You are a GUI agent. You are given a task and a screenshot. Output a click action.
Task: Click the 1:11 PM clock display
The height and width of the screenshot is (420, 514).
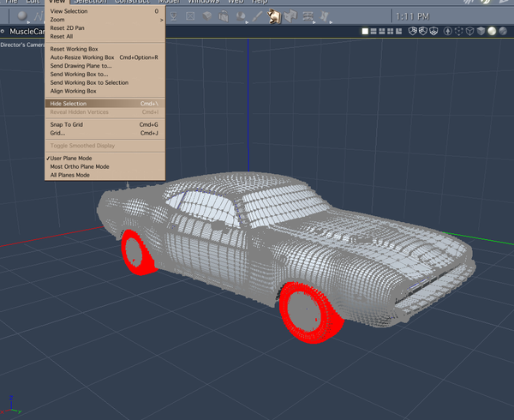point(412,16)
